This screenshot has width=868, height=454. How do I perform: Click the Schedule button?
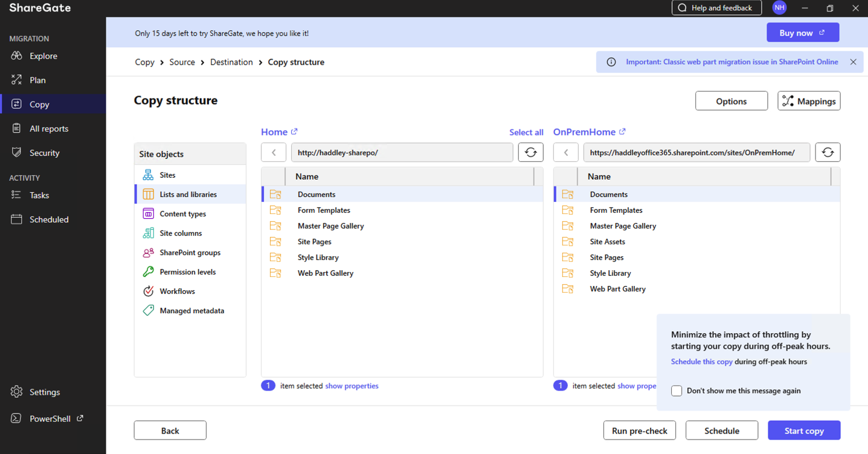[x=722, y=430]
